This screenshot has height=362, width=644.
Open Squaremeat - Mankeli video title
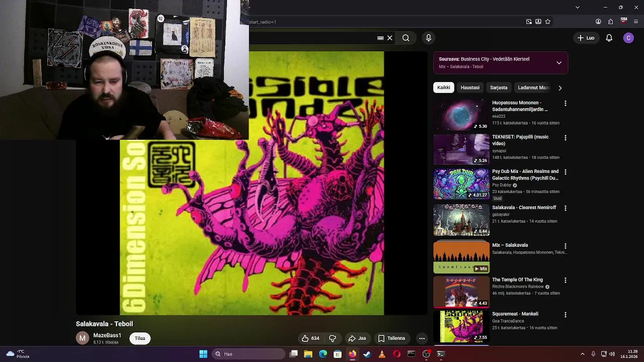[515, 314]
